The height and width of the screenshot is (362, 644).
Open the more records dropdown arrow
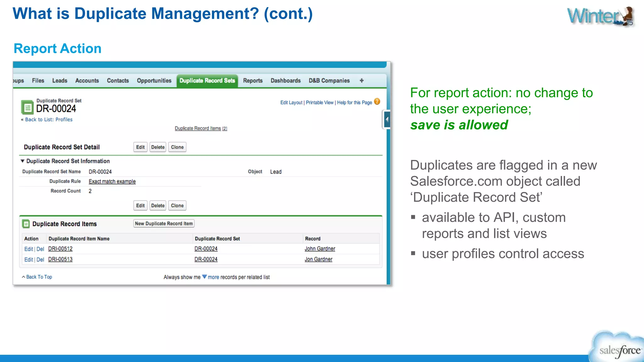[x=204, y=277]
